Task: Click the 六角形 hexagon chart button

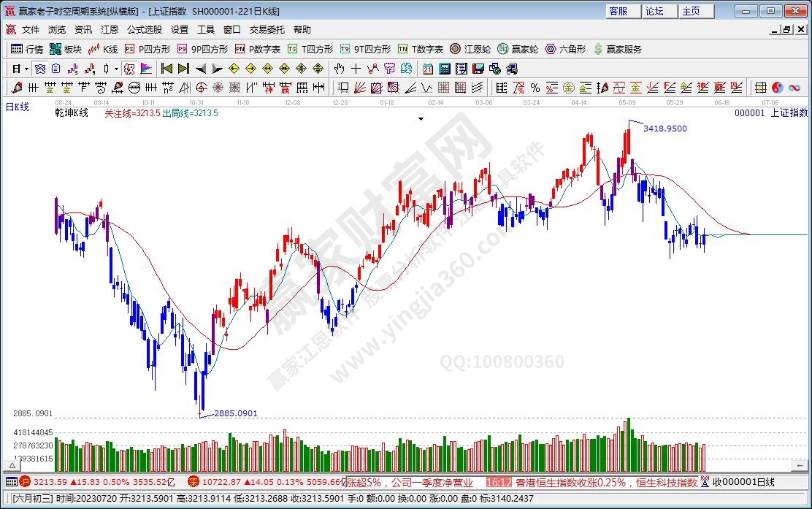Action: click(565, 49)
